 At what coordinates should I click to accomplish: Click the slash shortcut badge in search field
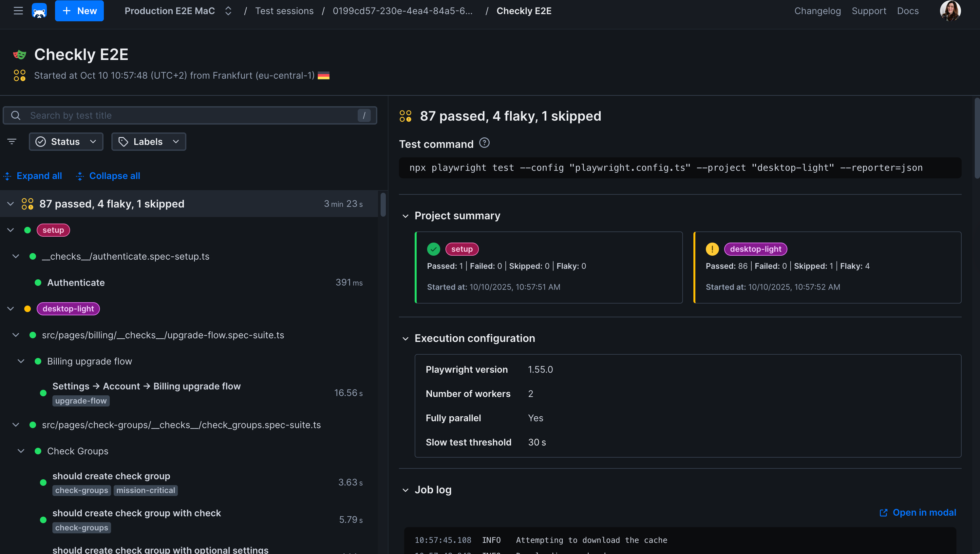364,115
